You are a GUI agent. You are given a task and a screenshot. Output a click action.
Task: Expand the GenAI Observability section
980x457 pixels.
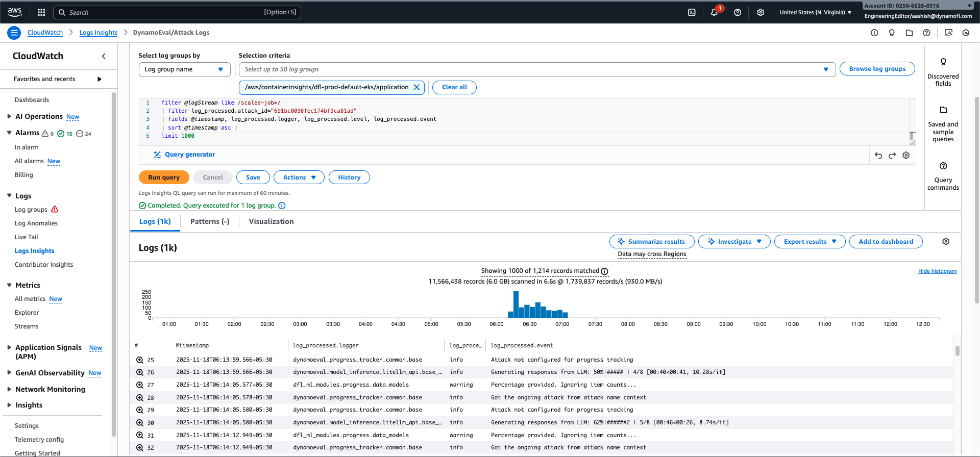coord(9,373)
